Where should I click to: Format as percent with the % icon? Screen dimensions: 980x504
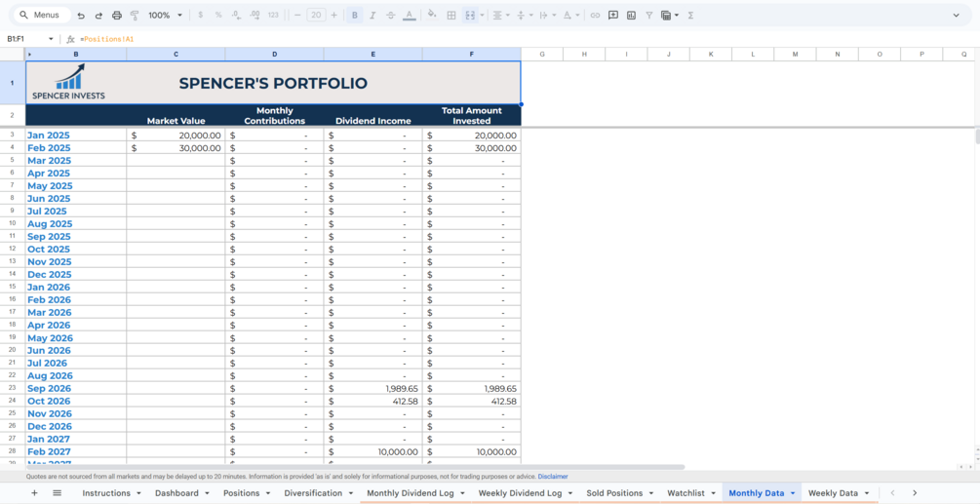(218, 15)
